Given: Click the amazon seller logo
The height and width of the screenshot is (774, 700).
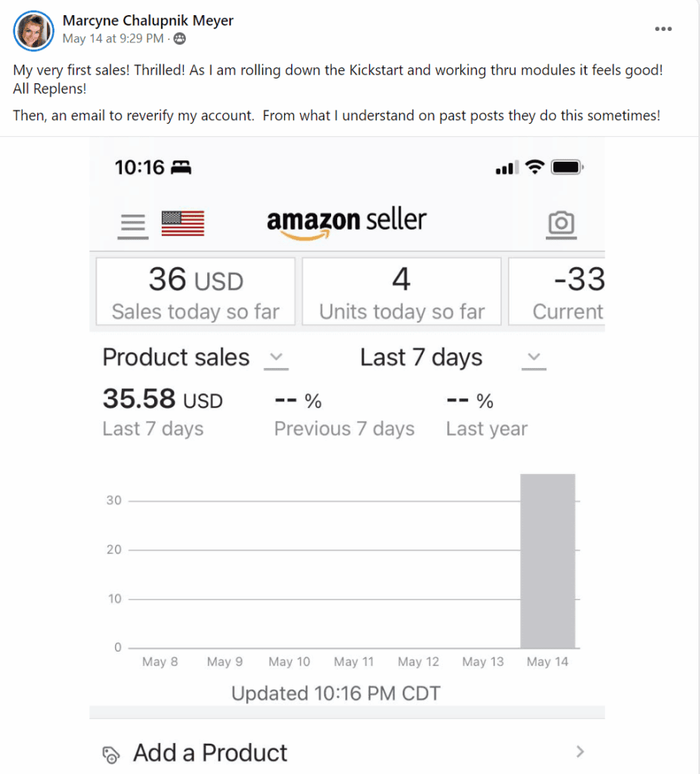Looking at the screenshot, I should pos(346,221).
